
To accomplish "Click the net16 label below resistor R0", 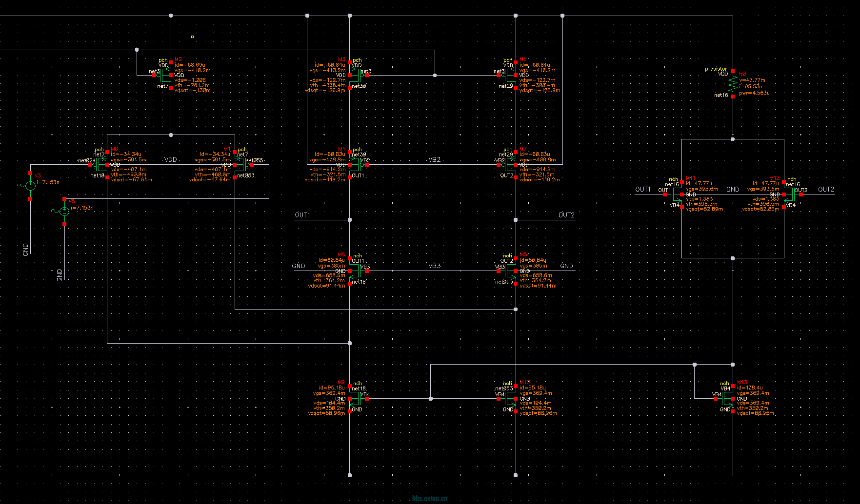I will coord(721,95).
